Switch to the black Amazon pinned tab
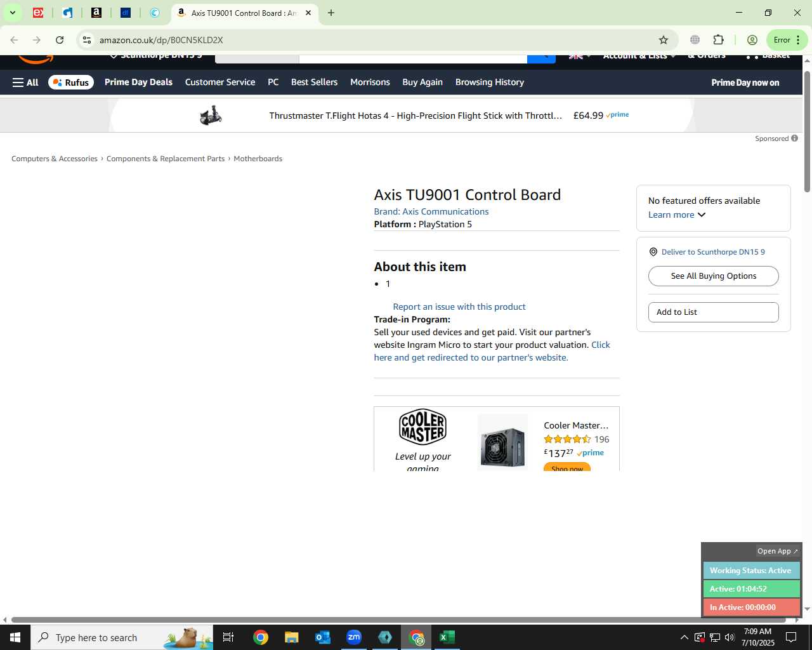The image size is (812, 650). click(96, 13)
